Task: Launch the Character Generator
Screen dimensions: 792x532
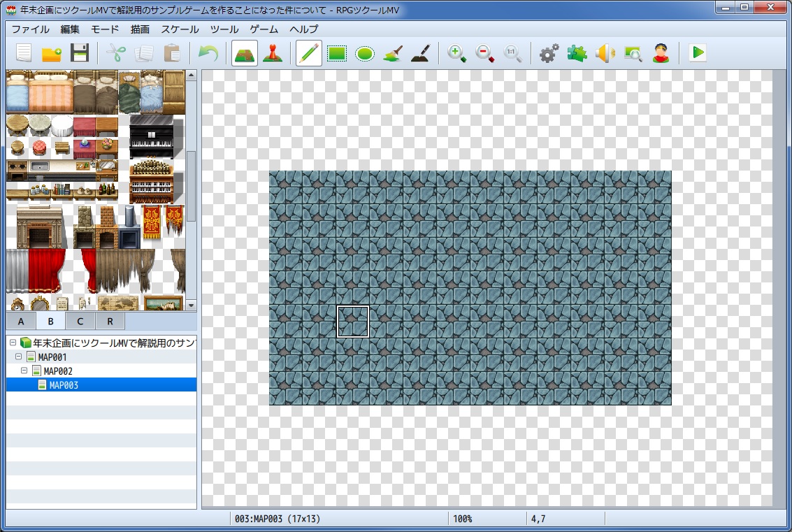Action: coord(660,54)
